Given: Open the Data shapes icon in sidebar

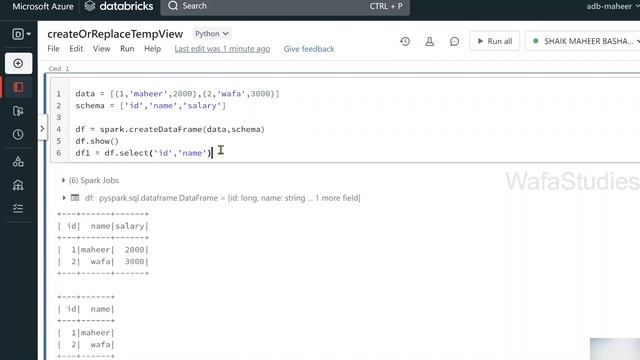Looking at the screenshot, I should click(x=18, y=162).
